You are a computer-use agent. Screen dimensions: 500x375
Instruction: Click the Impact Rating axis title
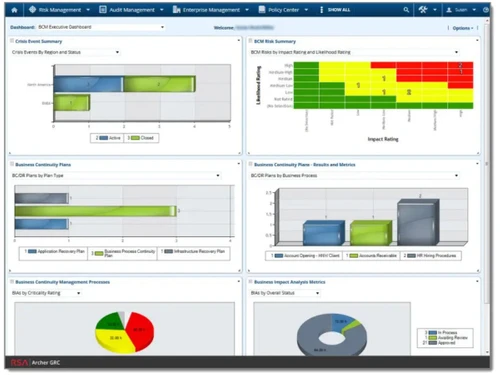click(x=383, y=139)
